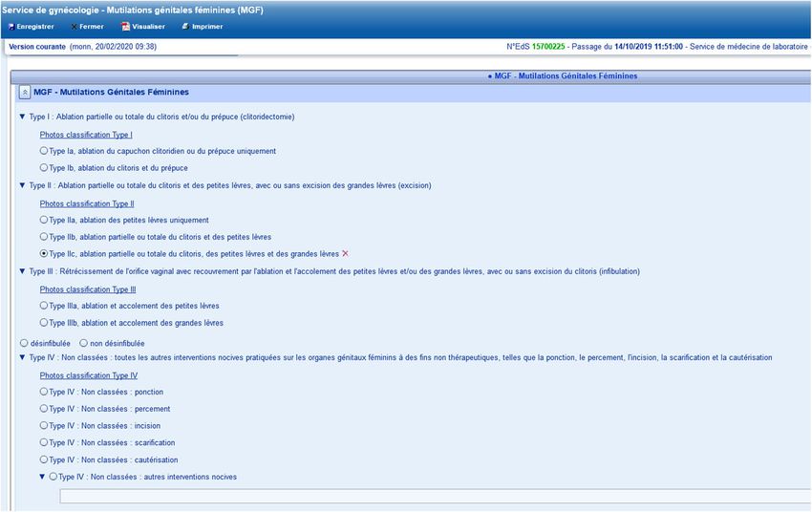Clear Type IIc selection with red X
The height and width of the screenshot is (512, 812).
[346, 254]
